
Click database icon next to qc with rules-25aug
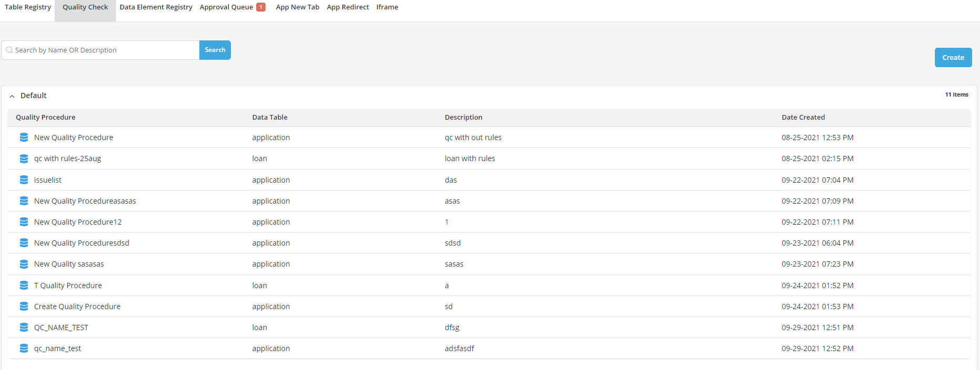[24, 158]
